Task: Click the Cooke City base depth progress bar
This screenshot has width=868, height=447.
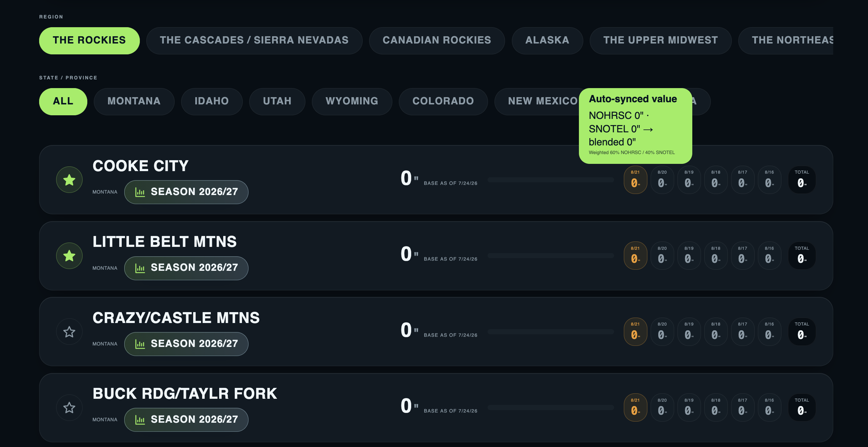Action: [x=551, y=180]
